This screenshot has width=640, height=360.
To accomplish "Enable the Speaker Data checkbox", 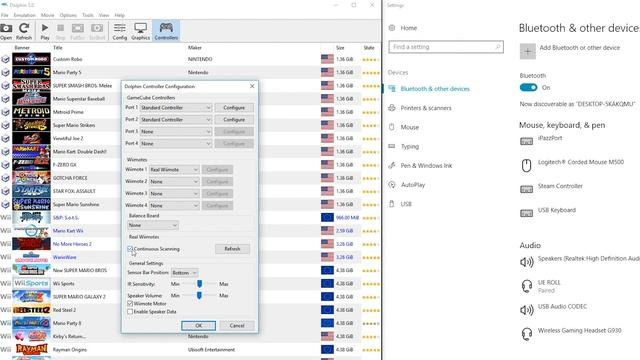I will point(130,311).
